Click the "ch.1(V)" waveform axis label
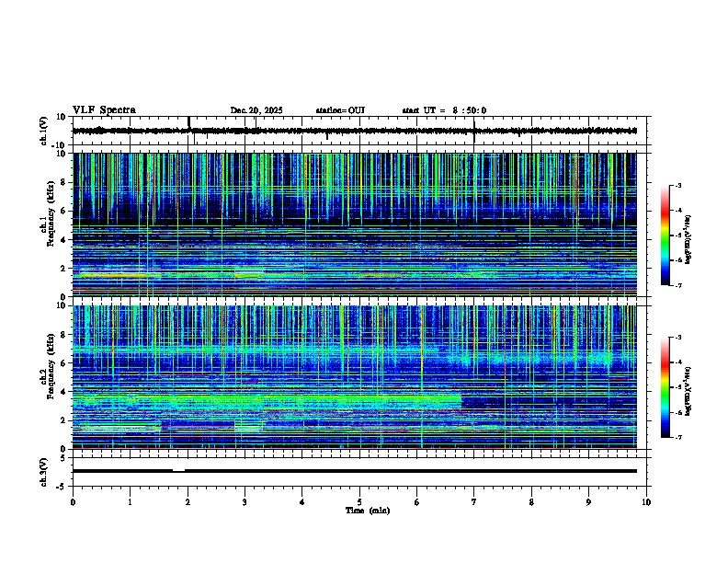The image size is (728, 563). (44, 131)
